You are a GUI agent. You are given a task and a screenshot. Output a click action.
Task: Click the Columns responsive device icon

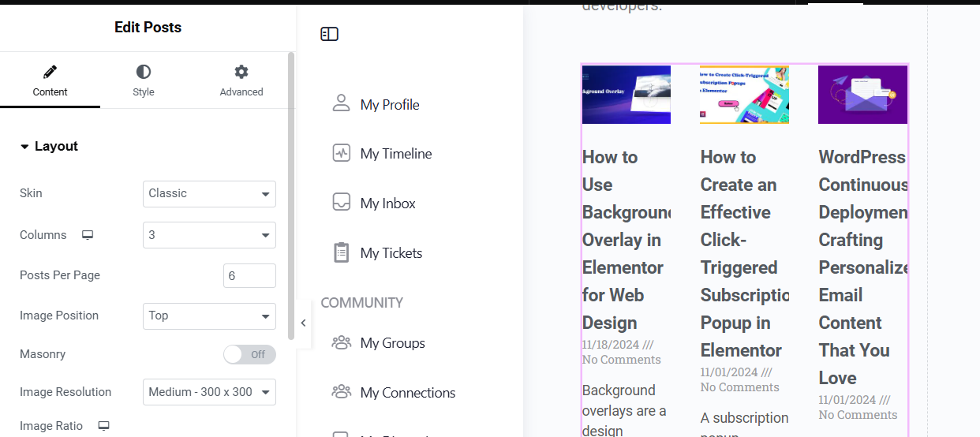tap(88, 235)
